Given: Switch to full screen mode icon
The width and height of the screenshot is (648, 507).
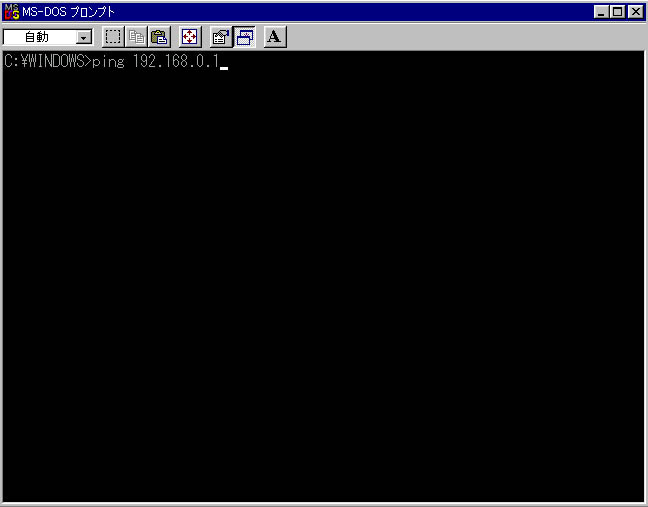Looking at the screenshot, I should pyautogui.click(x=190, y=37).
